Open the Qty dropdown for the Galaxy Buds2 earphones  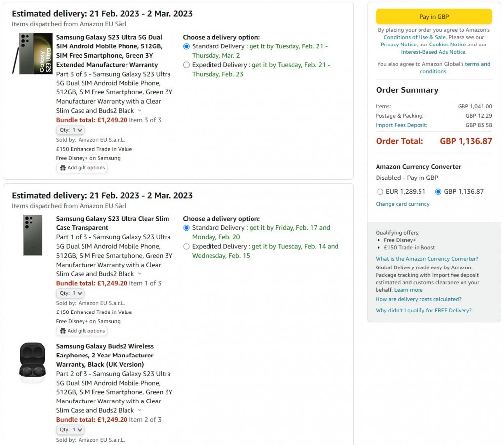tap(70, 429)
